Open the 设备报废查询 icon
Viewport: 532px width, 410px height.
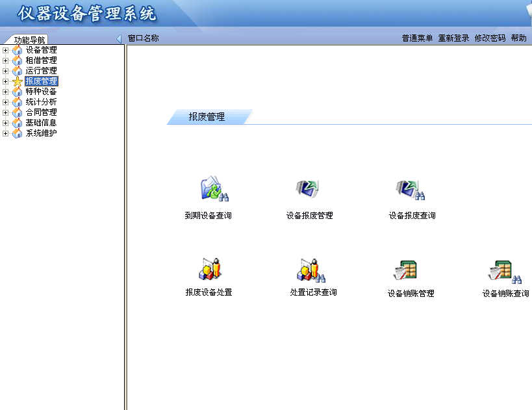pyautogui.click(x=410, y=190)
